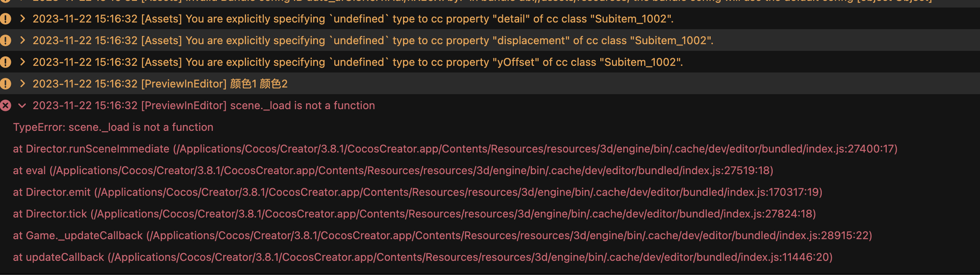Image resolution: width=980 pixels, height=275 pixels.
Task: Click the red error icon beside scene._load message
Action: point(5,105)
